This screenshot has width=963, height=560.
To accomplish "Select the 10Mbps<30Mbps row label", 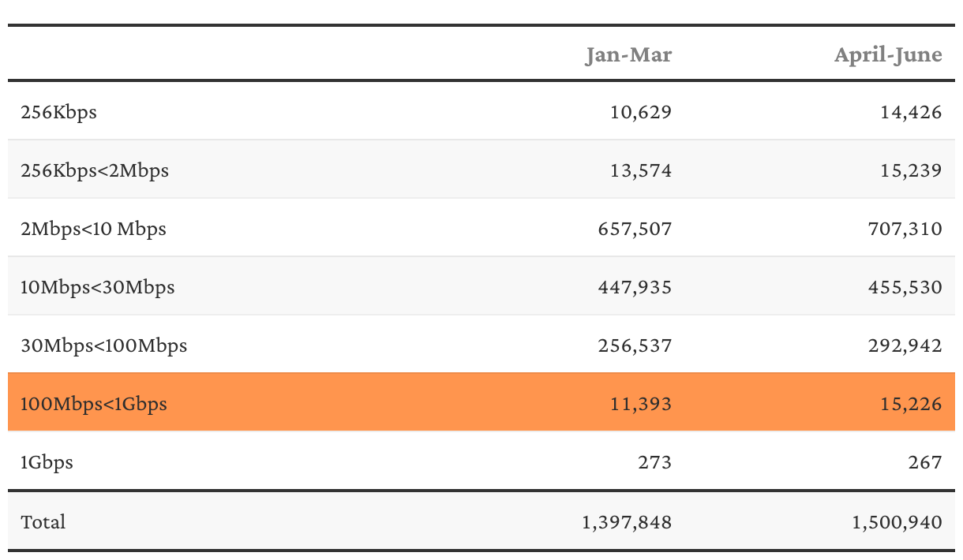I will [98, 287].
